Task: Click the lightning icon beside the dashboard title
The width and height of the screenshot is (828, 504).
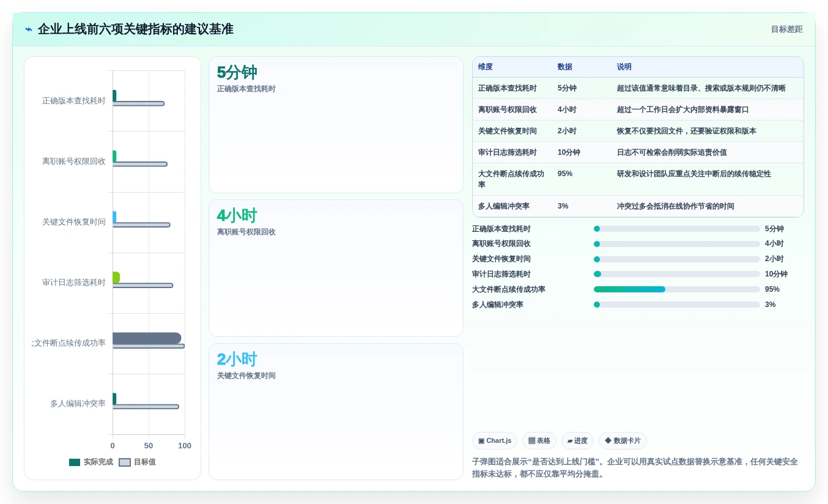Action: point(29,29)
